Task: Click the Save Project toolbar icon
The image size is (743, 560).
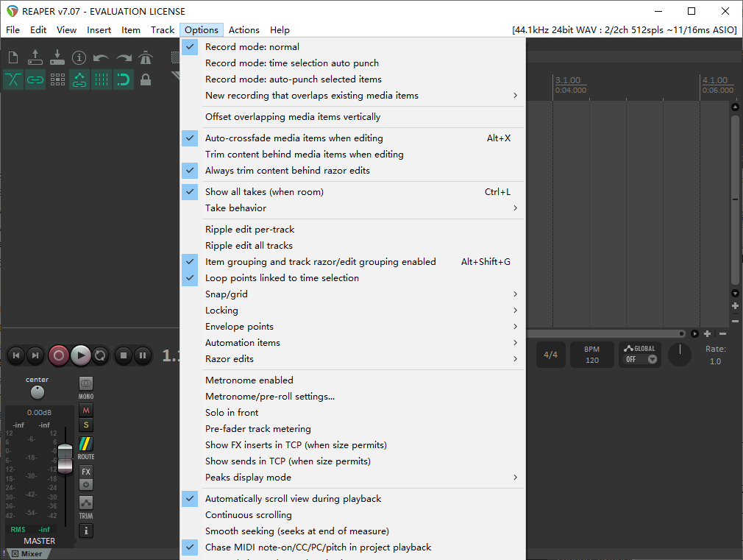Action: [x=57, y=57]
